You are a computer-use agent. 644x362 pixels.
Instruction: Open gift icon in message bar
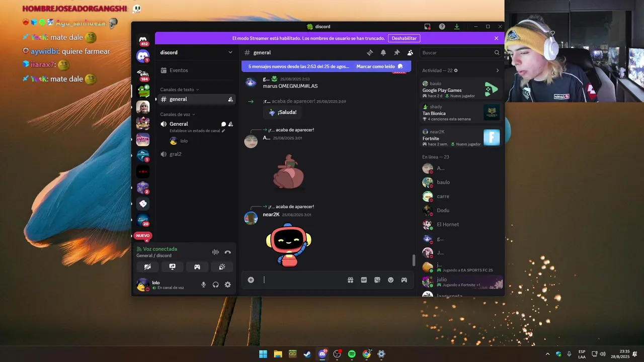pyautogui.click(x=350, y=280)
